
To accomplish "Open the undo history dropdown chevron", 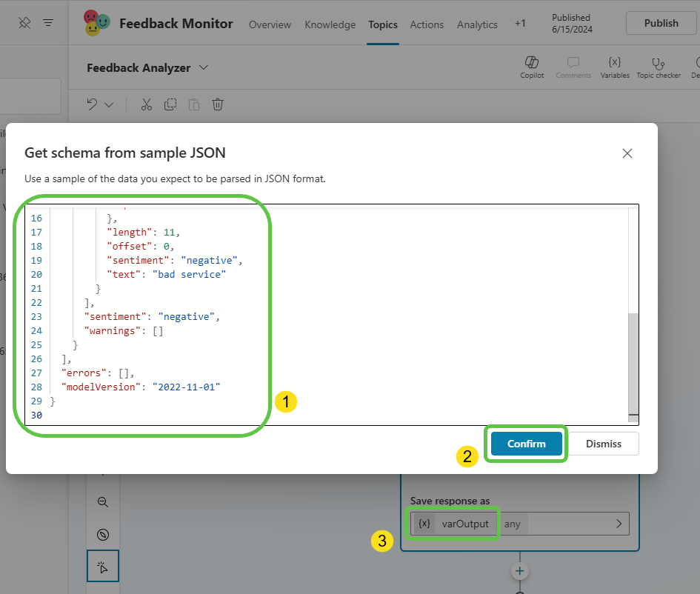I will [110, 104].
